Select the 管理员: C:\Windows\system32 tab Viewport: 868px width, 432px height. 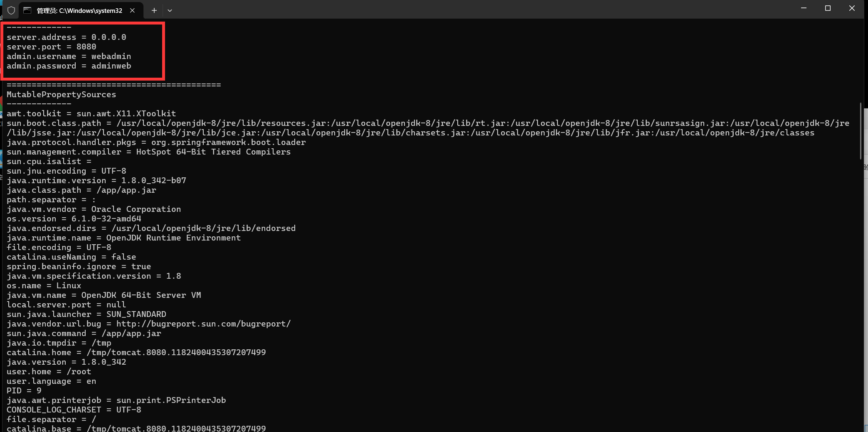click(x=79, y=10)
